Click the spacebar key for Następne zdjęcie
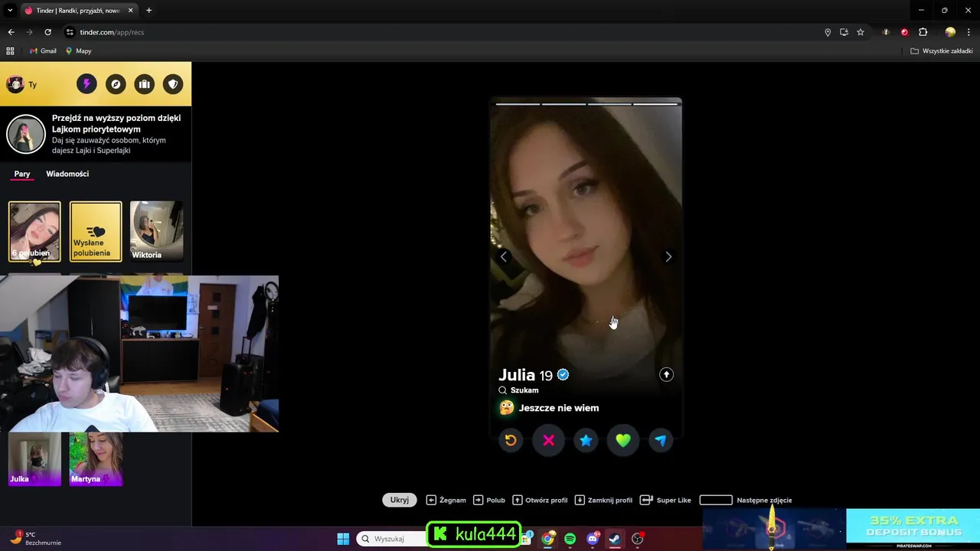 coord(716,500)
